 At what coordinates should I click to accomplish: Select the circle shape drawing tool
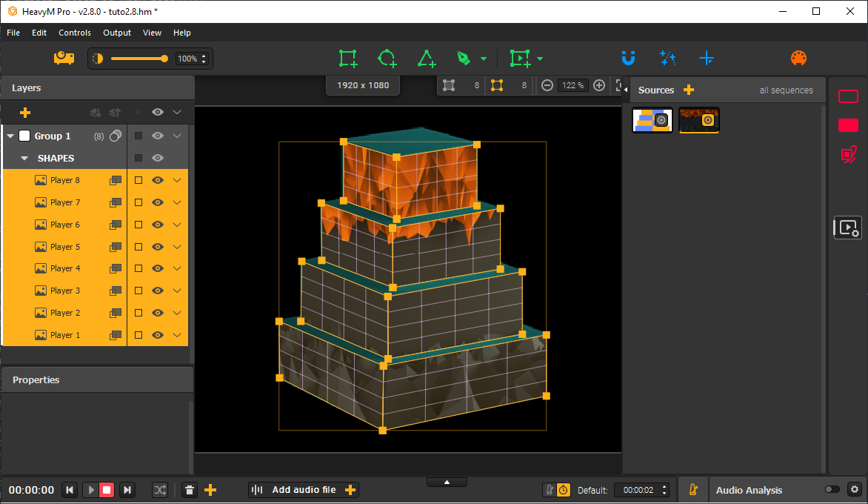(x=387, y=59)
